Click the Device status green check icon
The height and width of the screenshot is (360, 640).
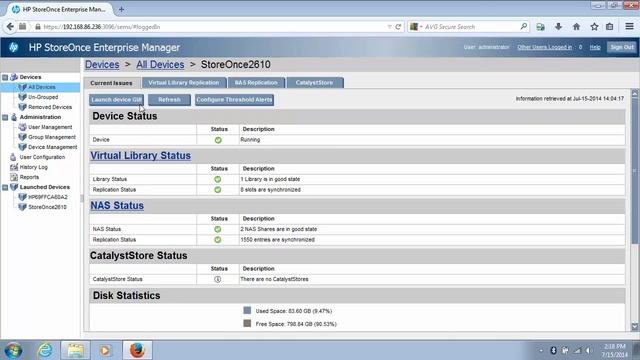[x=218, y=140]
